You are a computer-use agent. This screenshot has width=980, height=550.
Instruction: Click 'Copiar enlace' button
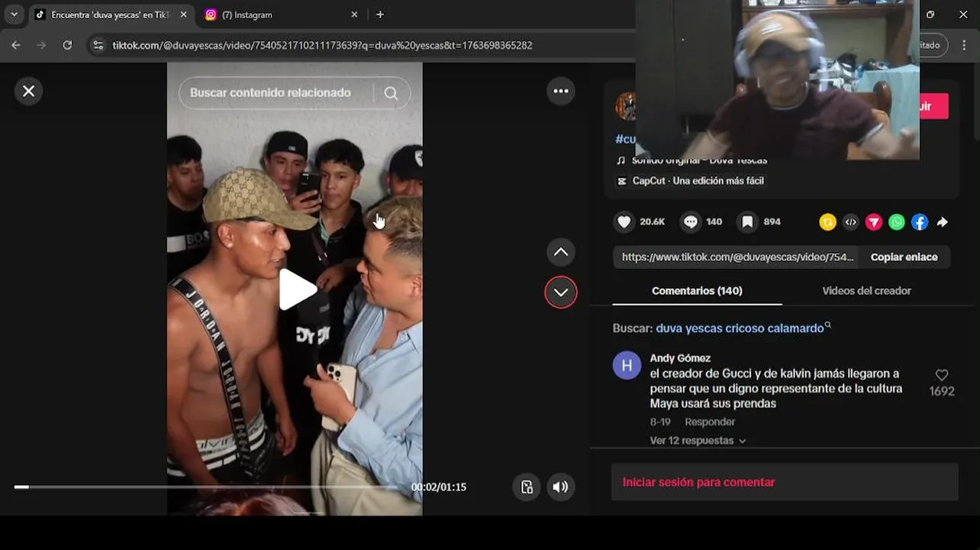point(904,257)
